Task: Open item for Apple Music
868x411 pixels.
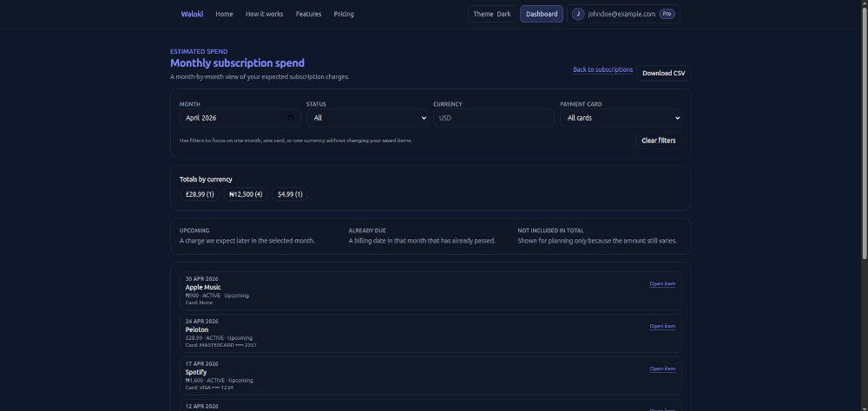Action: point(662,284)
